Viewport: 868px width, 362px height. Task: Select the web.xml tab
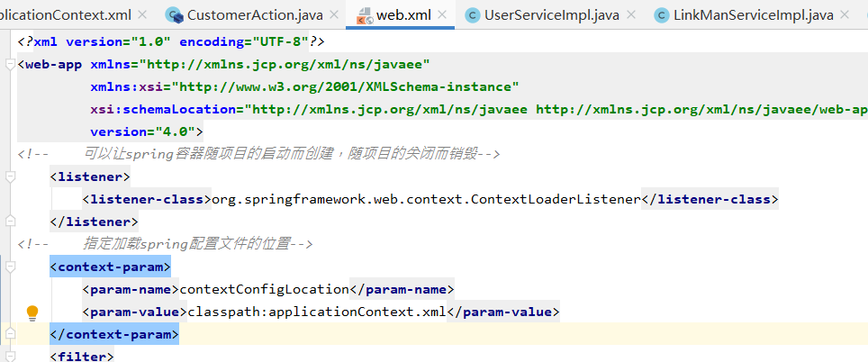(x=403, y=15)
